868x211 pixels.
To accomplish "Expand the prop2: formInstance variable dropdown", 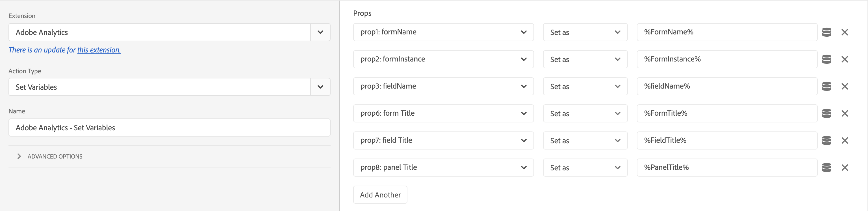I will pyautogui.click(x=523, y=59).
